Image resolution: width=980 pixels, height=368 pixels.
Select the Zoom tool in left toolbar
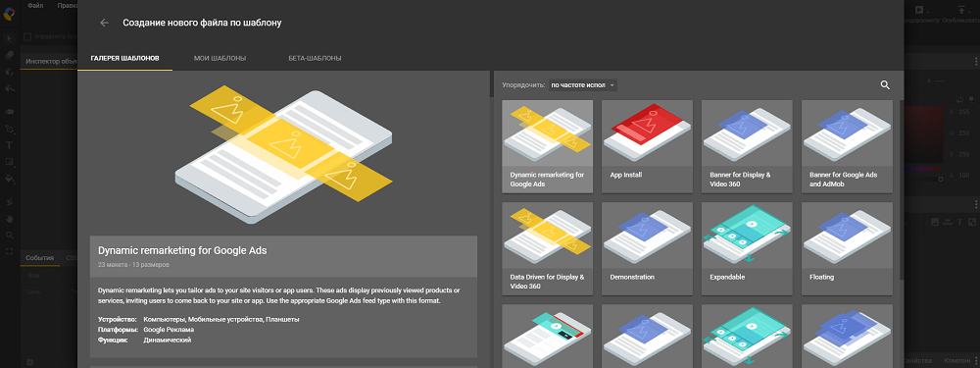10,236
